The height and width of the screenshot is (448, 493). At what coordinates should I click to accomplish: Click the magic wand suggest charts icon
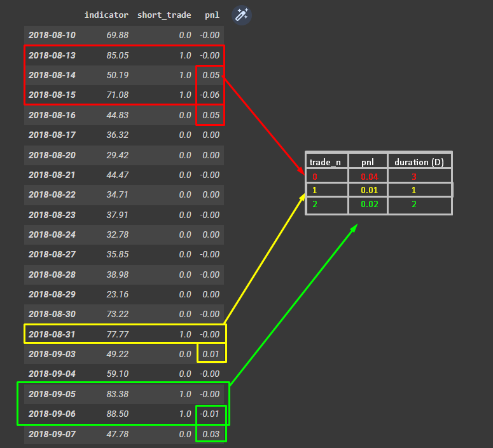[x=242, y=15]
